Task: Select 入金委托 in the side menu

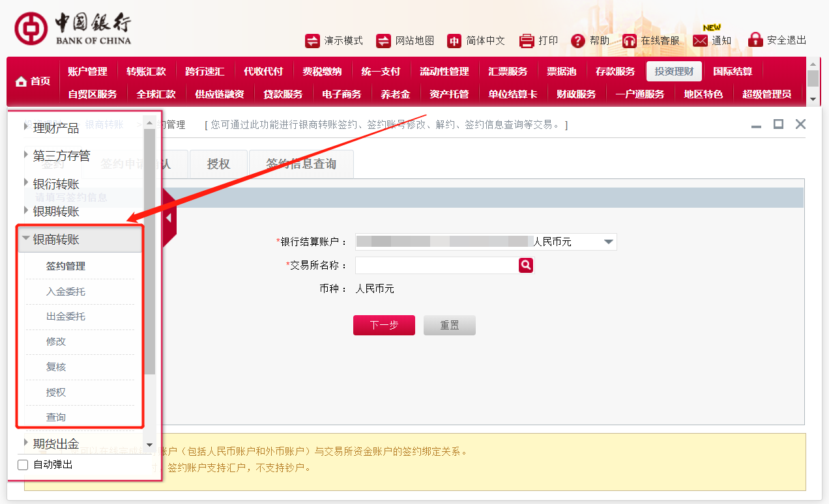Action: 65,292
